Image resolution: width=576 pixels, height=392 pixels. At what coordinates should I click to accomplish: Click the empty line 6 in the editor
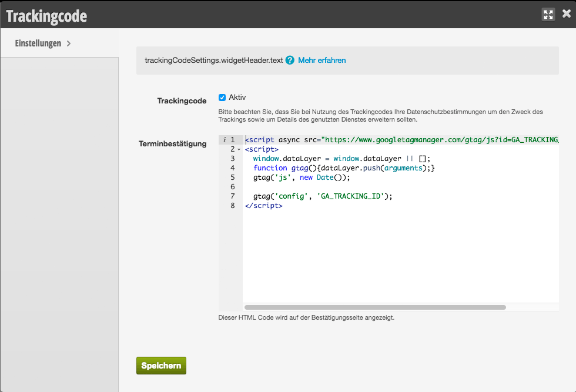[353, 187]
